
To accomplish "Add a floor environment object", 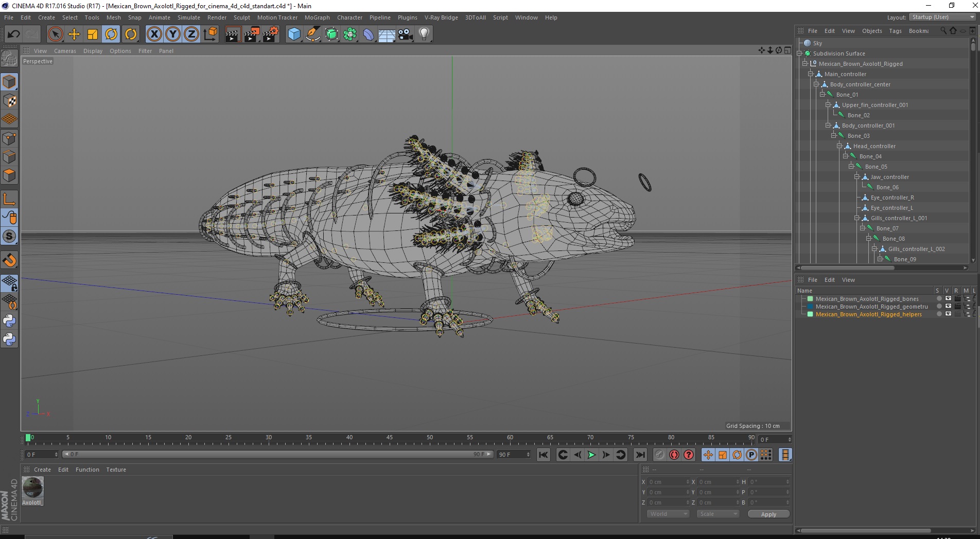I will (x=387, y=34).
